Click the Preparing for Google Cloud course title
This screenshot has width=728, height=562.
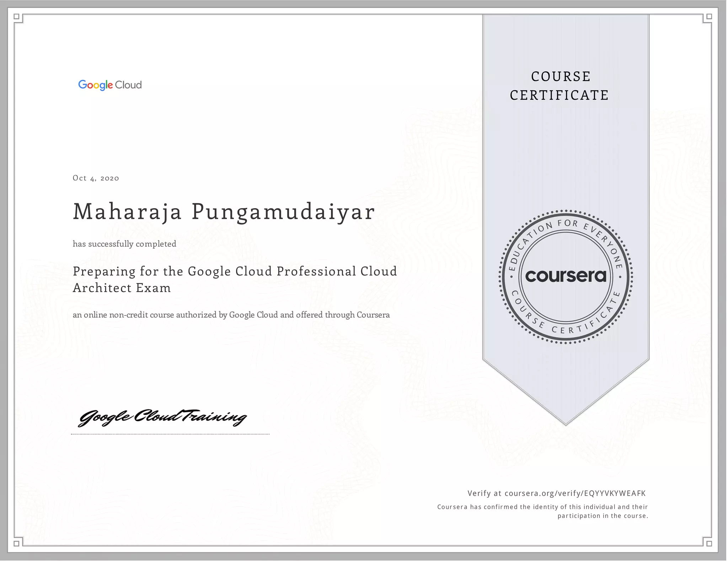235,271
